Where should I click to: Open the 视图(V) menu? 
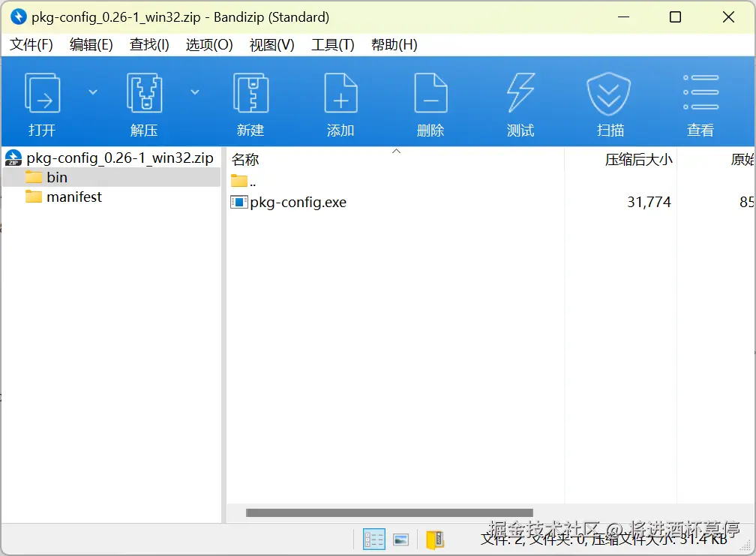(x=272, y=45)
